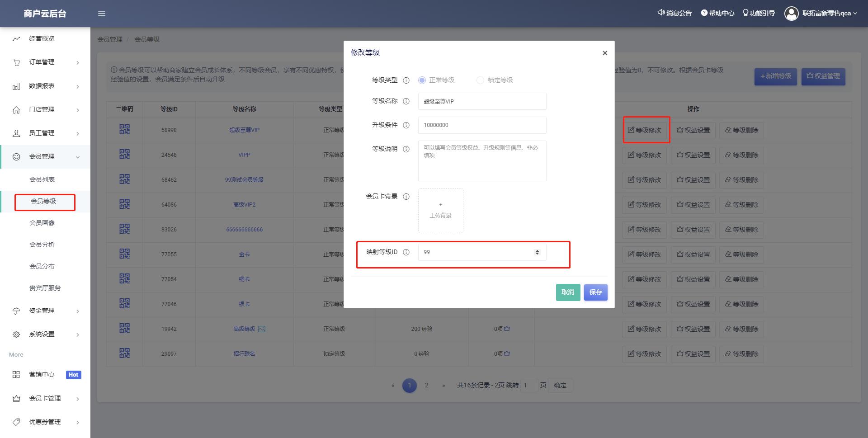Open 会员分析 submenu item
The height and width of the screenshot is (438, 868).
(42, 245)
